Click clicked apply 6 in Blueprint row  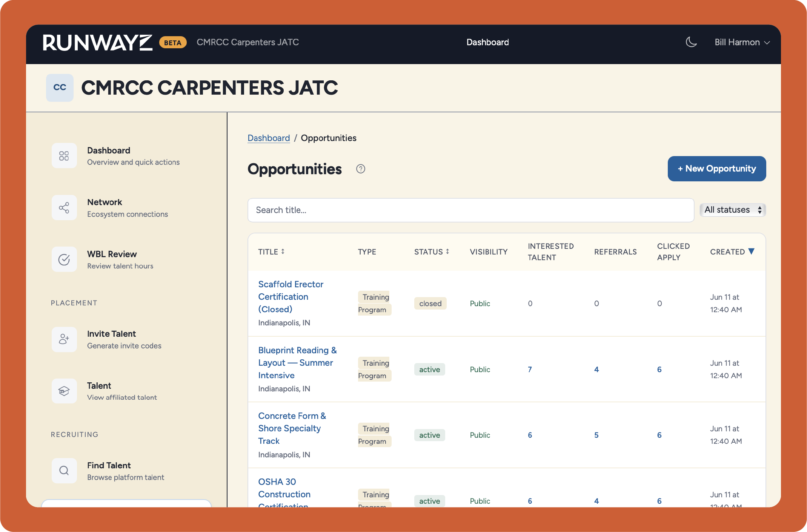click(659, 369)
